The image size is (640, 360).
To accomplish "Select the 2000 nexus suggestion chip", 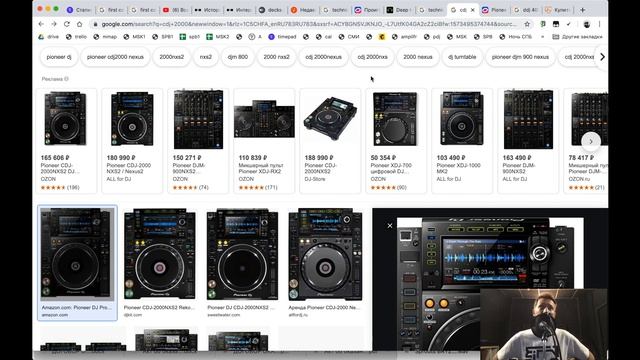I will [418, 57].
